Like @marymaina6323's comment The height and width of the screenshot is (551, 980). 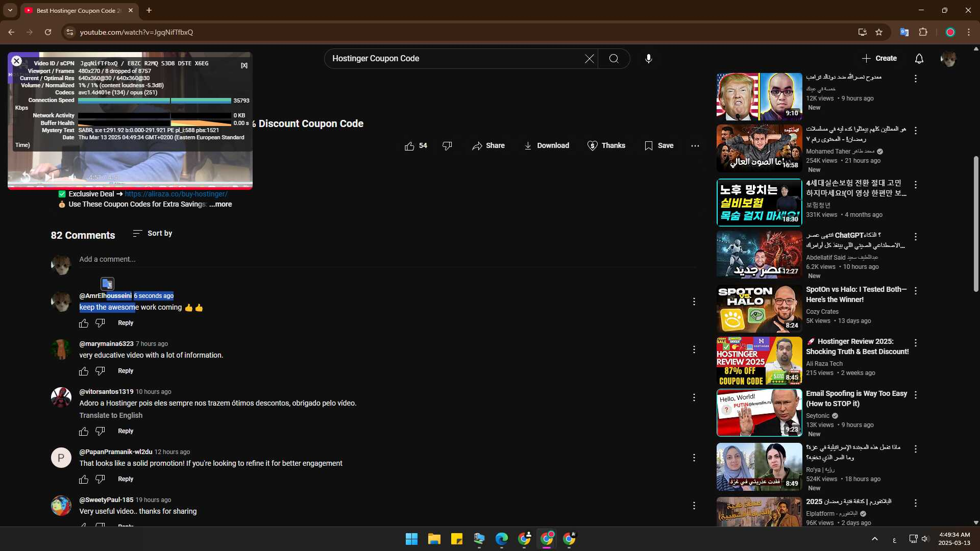point(84,371)
